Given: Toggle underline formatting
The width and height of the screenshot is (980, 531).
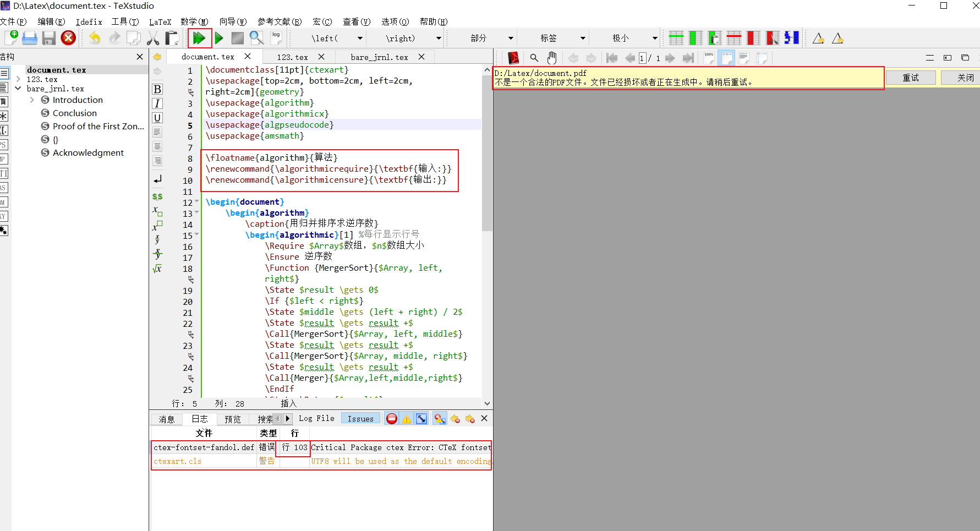Looking at the screenshot, I should point(157,117).
